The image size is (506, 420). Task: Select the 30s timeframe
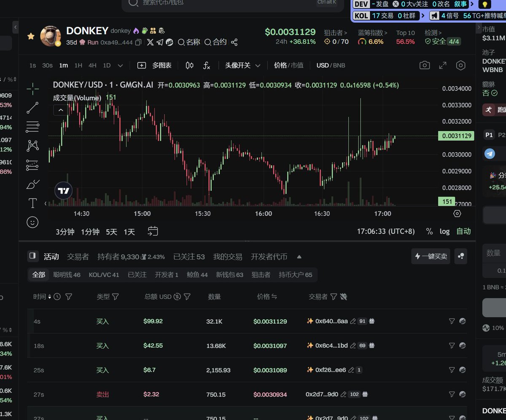coord(47,65)
